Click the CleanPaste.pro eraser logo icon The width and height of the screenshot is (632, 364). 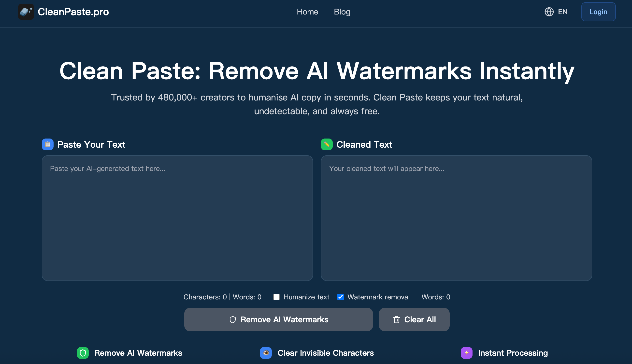tap(26, 12)
